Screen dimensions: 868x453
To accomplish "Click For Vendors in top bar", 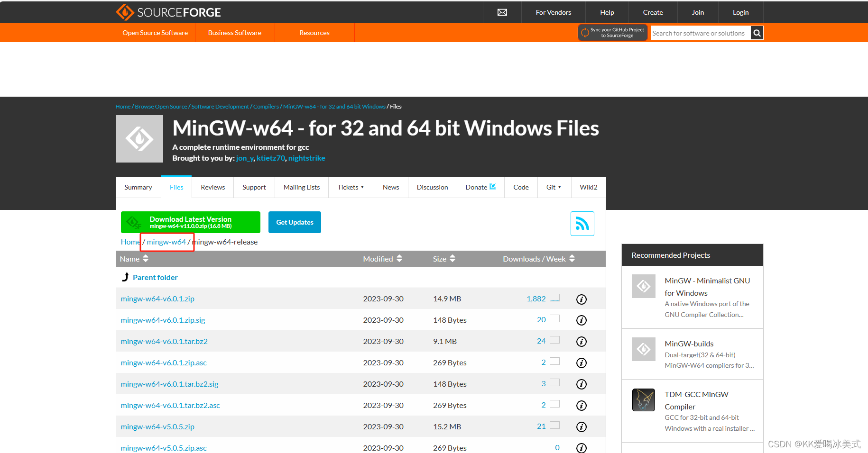I will [x=554, y=12].
